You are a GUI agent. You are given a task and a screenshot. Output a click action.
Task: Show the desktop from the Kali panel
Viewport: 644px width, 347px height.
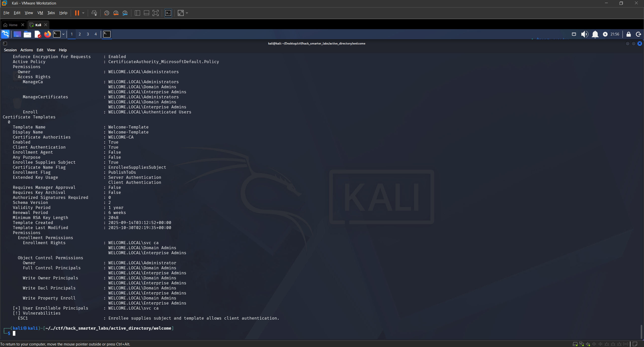(17, 34)
